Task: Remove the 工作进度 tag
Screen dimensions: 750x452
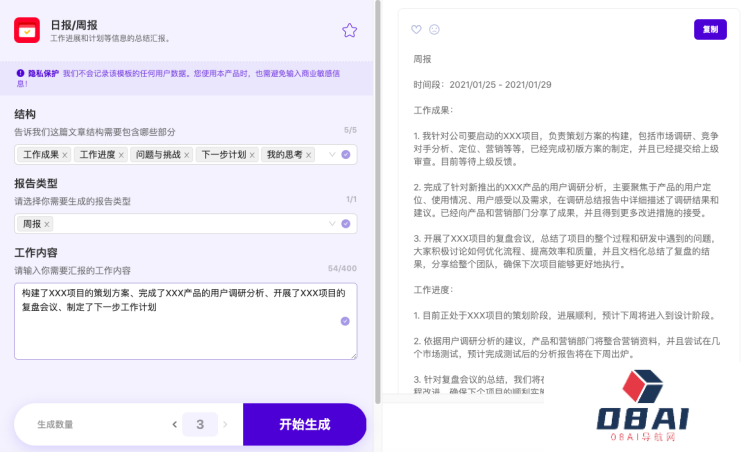Action: click(121, 155)
